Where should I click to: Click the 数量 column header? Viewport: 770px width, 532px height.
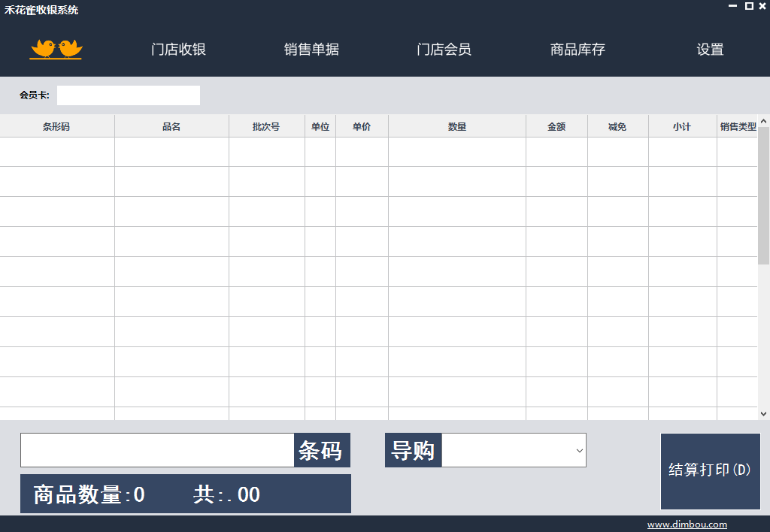point(457,127)
